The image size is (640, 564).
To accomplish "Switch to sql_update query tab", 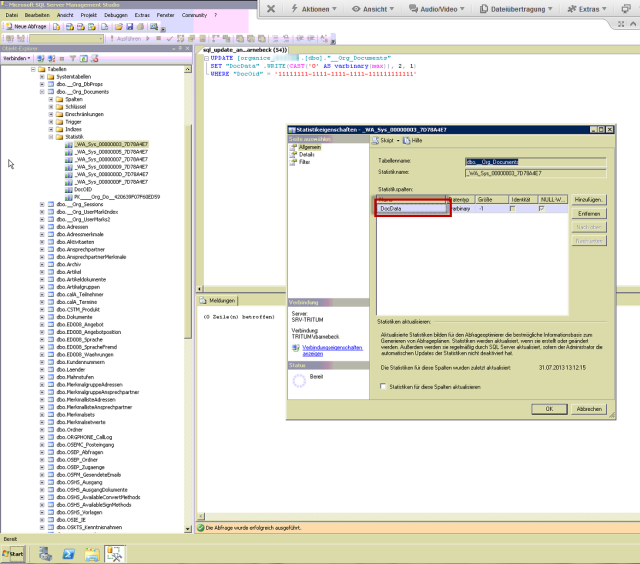I will point(245,50).
